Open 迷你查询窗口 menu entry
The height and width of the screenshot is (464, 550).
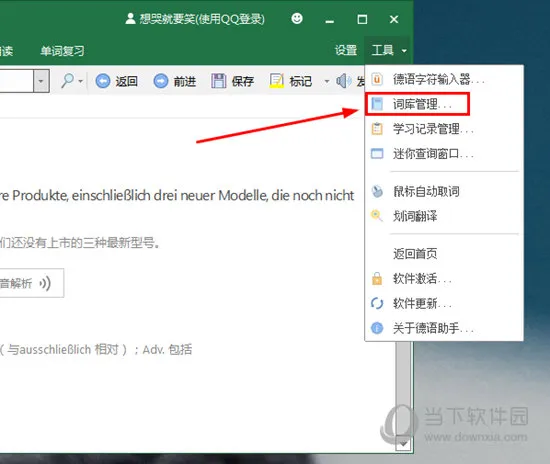[x=444, y=154]
